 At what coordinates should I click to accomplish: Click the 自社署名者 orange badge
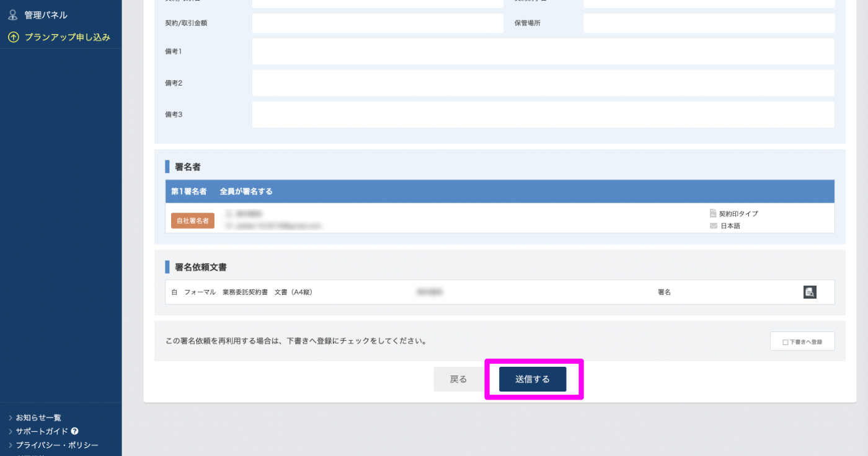point(193,221)
